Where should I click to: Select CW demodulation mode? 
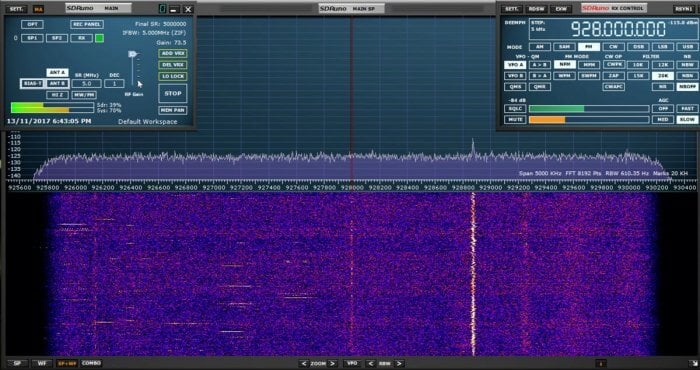coord(613,47)
